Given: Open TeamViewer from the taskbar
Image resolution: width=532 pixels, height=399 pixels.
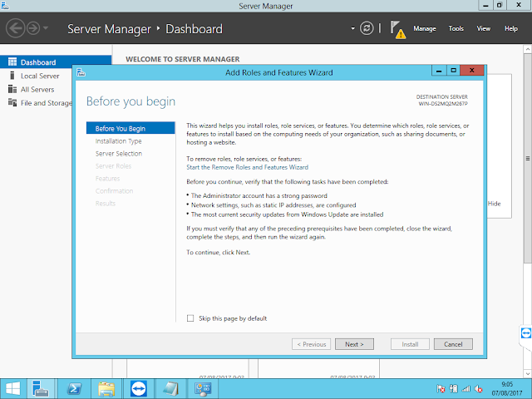Looking at the screenshot, I should coord(139,389).
